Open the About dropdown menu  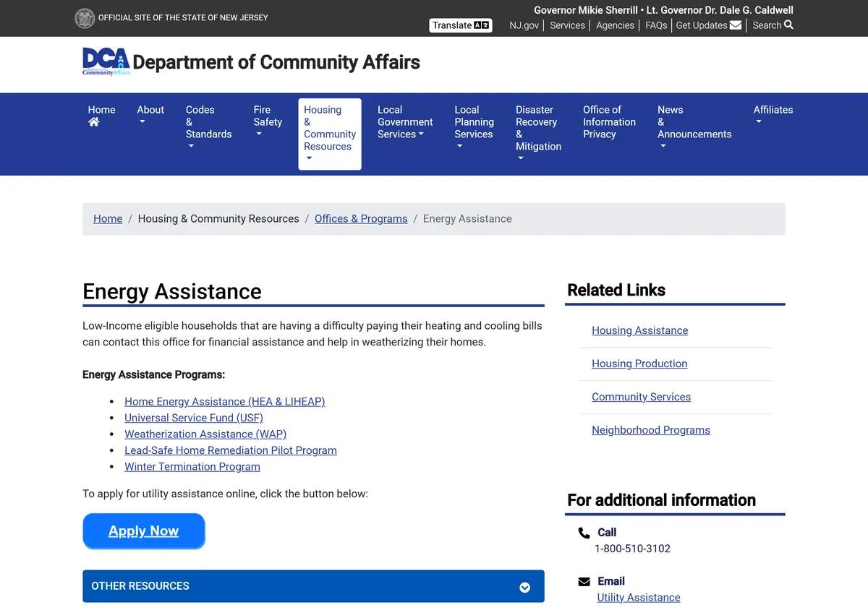tap(150, 116)
